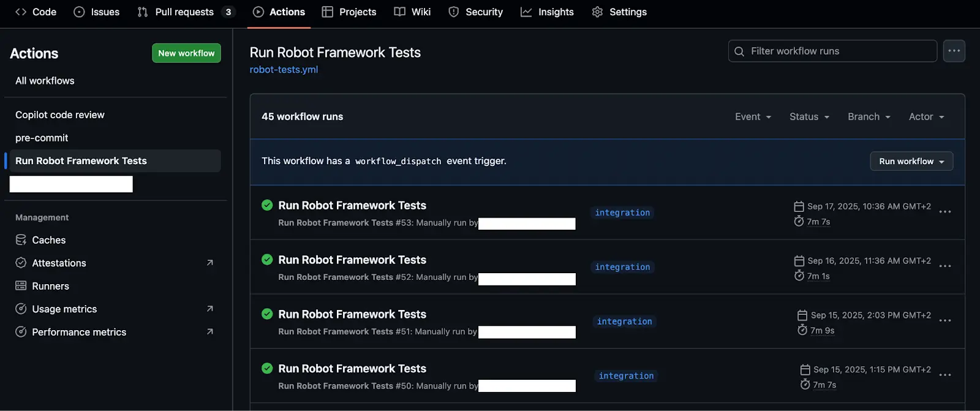
Task: Open run #53 Run Robot Framework Tests
Action: point(352,206)
